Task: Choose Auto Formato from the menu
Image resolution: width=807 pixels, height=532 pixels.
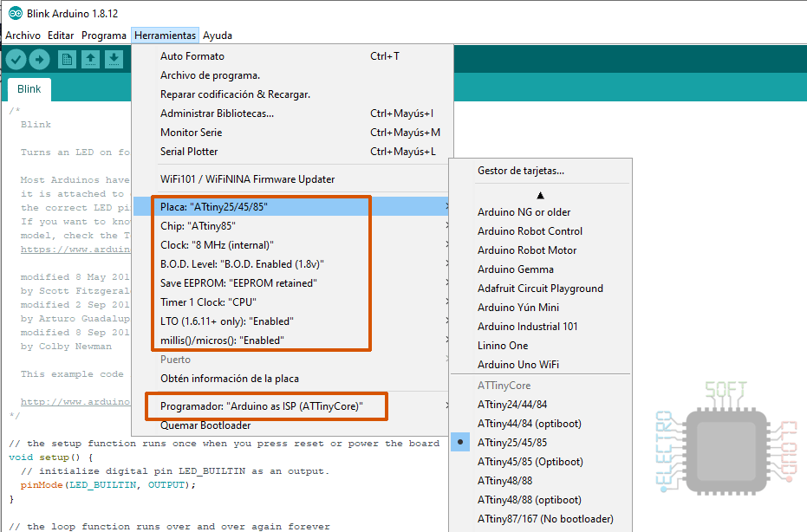Action: pos(291,56)
